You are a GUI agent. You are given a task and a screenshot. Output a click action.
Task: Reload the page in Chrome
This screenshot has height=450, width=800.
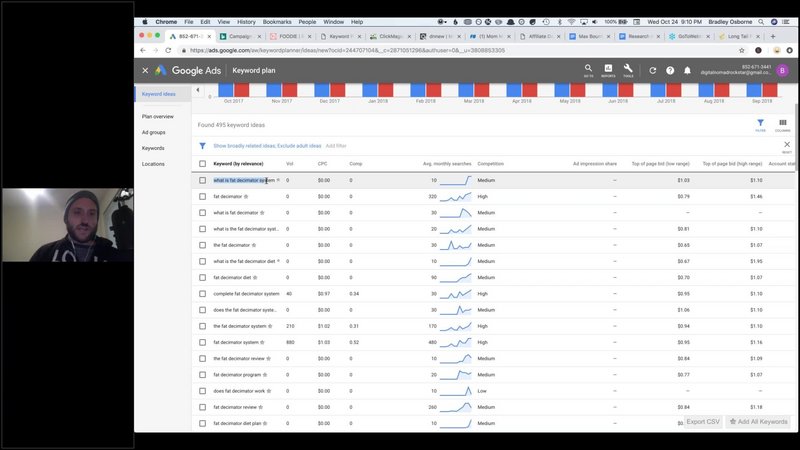pyautogui.click(x=168, y=51)
